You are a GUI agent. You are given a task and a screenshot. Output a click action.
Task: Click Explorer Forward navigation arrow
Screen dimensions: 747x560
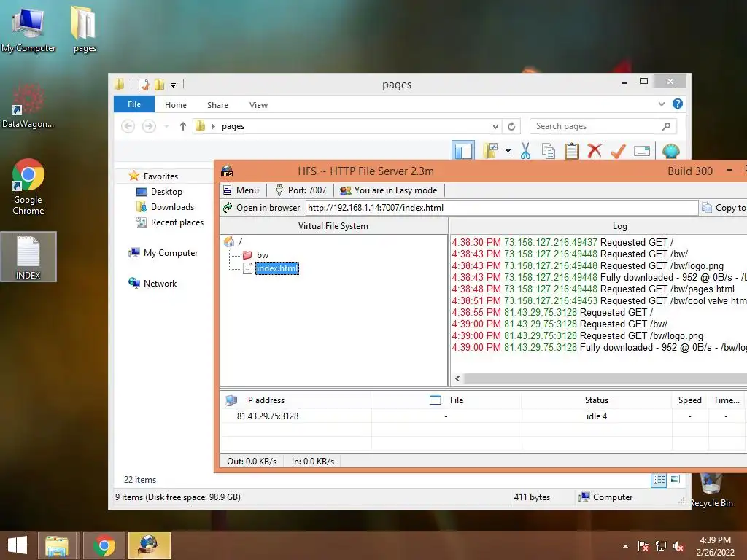(149, 126)
